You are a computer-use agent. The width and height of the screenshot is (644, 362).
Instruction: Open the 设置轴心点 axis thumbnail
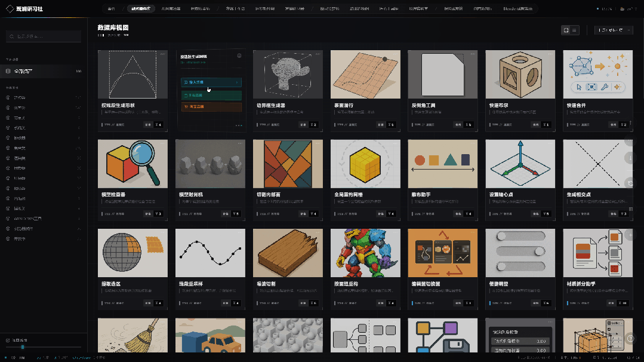pos(520,164)
